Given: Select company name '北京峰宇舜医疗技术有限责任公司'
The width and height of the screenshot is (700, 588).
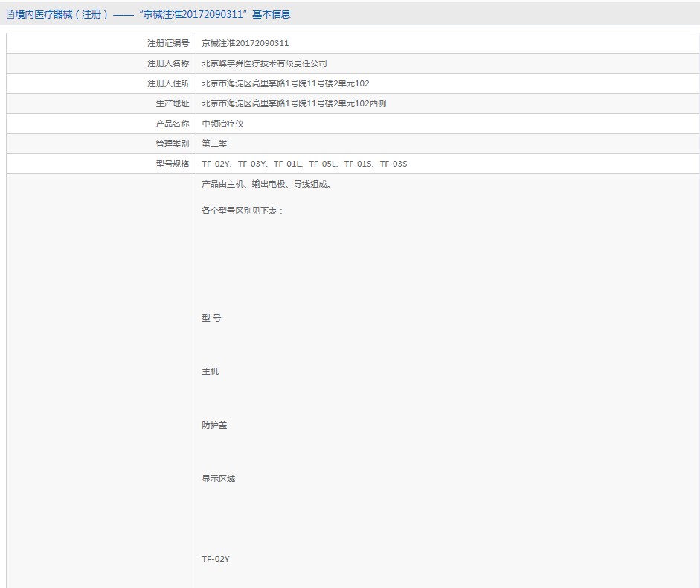Looking at the screenshot, I should (x=264, y=63).
